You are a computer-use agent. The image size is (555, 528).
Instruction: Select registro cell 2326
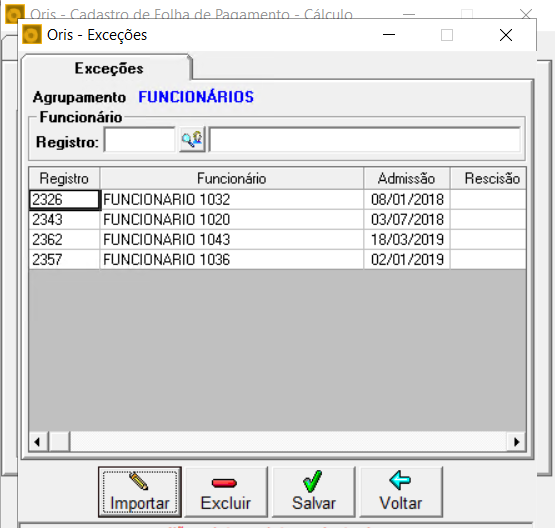tap(64, 200)
